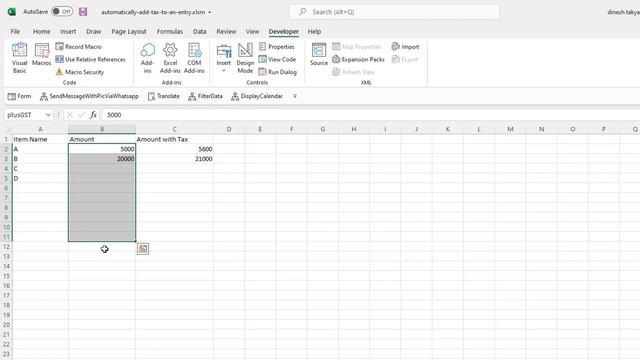
Task: Click the Translate quick access button
Action: [163, 96]
